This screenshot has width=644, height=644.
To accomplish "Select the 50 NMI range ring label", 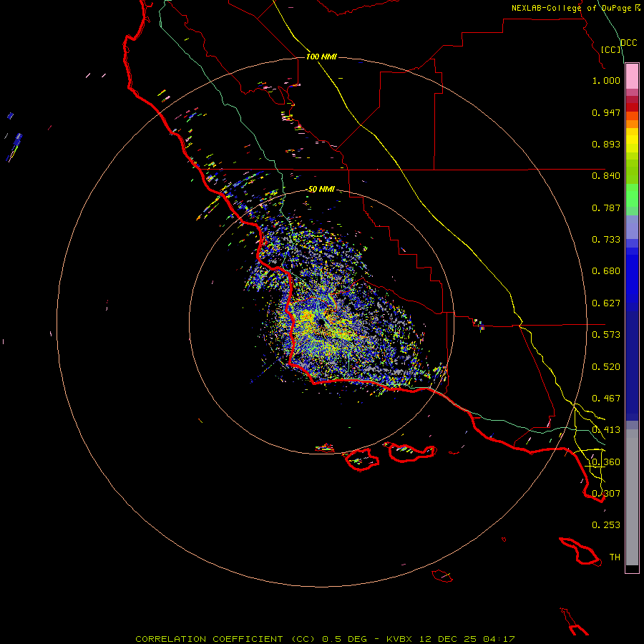I will click(x=321, y=190).
